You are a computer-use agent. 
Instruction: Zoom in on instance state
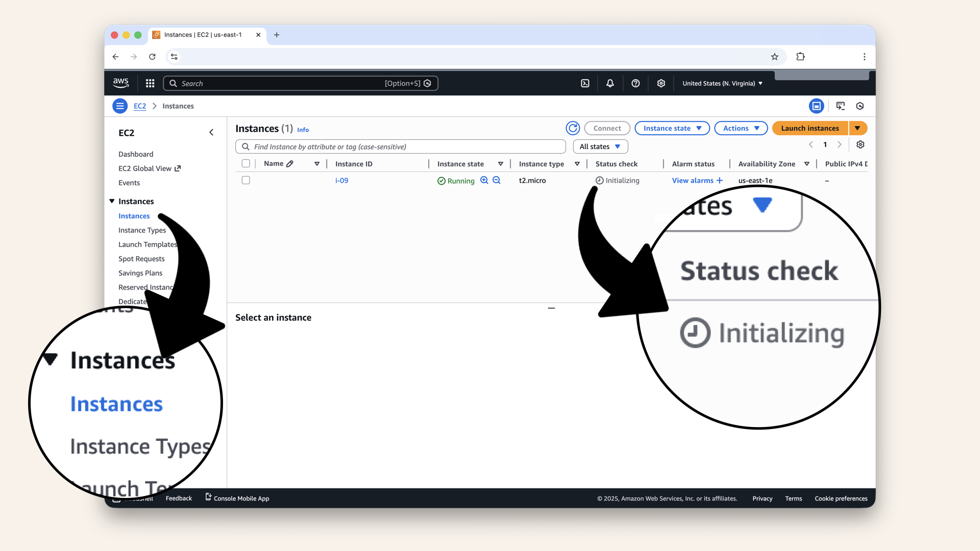484,181
